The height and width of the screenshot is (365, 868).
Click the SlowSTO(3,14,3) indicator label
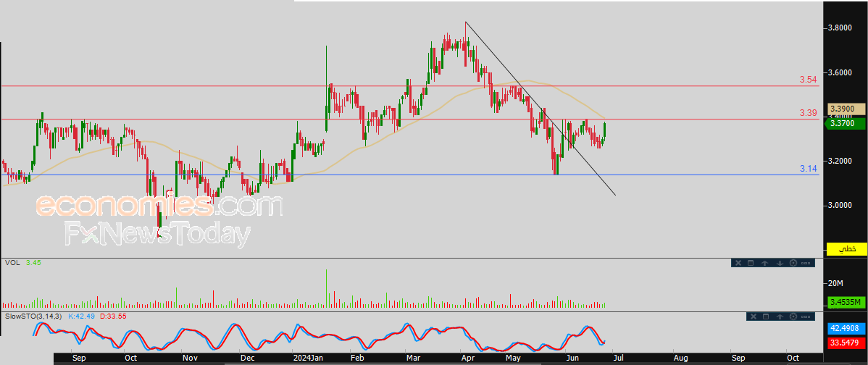point(34,316)
